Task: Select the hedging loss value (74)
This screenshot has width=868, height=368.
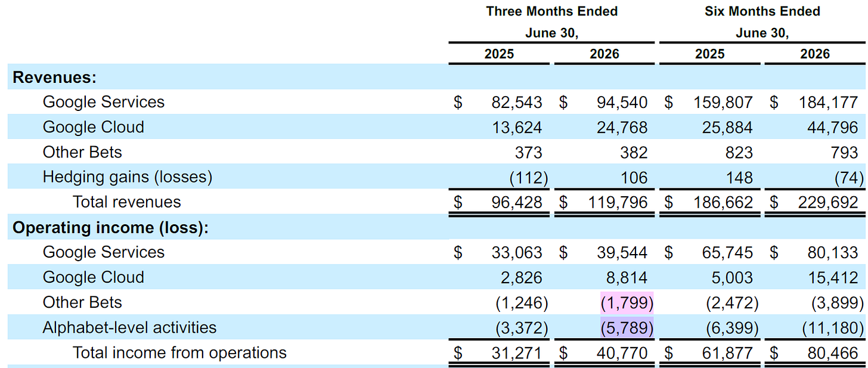Action: click(850, 178)
